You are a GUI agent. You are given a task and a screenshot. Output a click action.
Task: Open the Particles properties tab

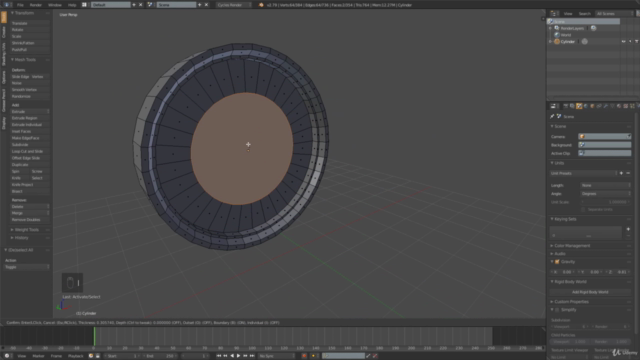632,106
